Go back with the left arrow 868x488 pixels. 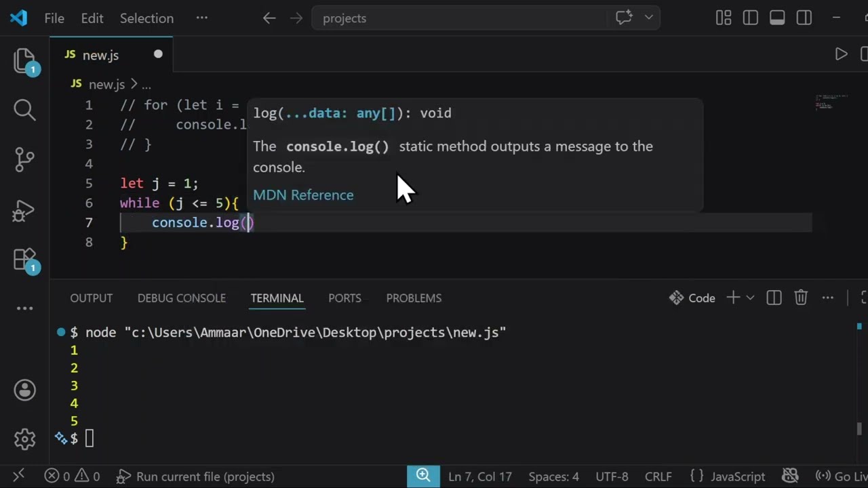point(269,18)
